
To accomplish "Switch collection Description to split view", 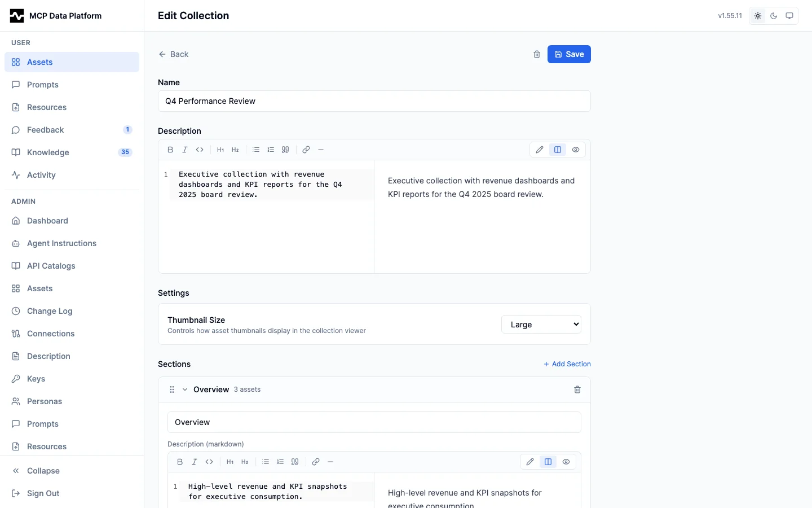I will (x=558, y=150).
